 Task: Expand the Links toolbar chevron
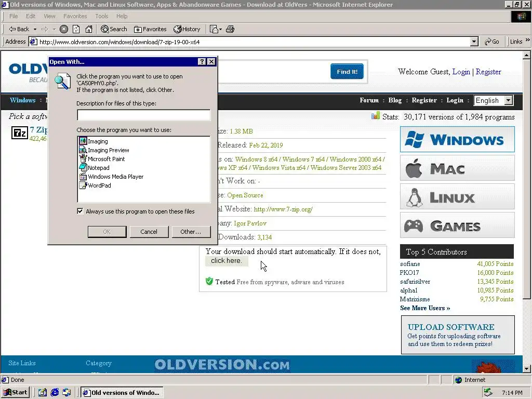528,41
